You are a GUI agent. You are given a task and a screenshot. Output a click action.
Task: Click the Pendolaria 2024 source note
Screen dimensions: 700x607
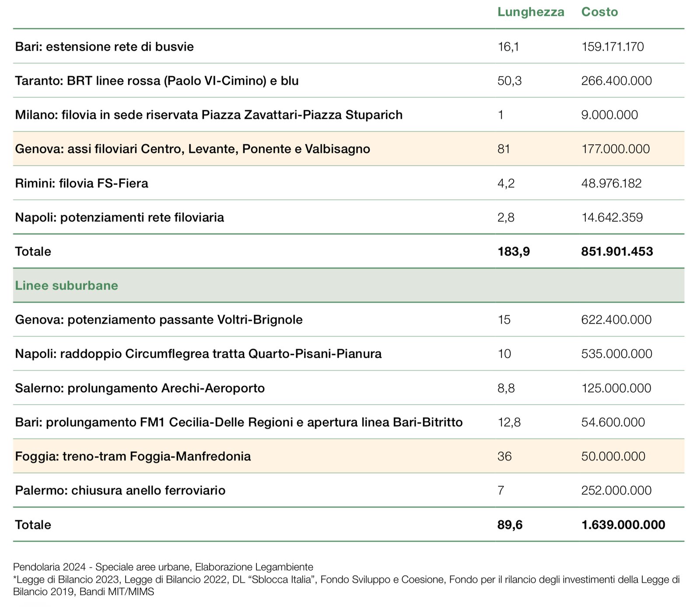pyautogui.click(x=163, y=567)
